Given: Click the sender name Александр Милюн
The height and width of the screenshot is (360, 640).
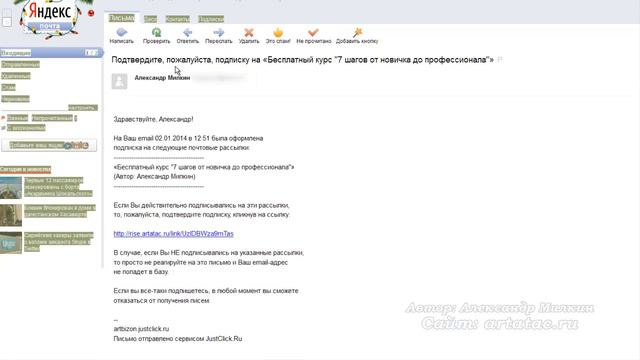Looking at the screenshot, I should [162, 78].
